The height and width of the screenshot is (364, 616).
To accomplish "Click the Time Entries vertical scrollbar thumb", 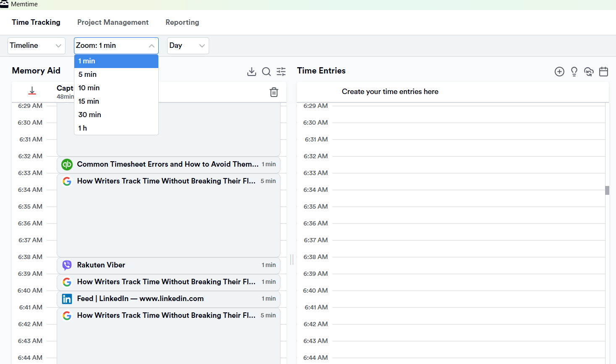I will (607, 190).
